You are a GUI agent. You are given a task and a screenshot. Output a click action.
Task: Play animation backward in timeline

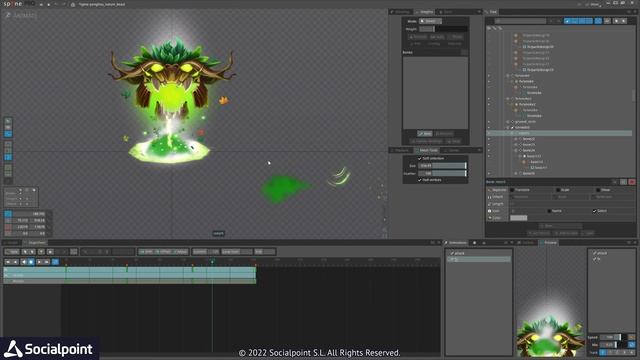pos(23,262)
